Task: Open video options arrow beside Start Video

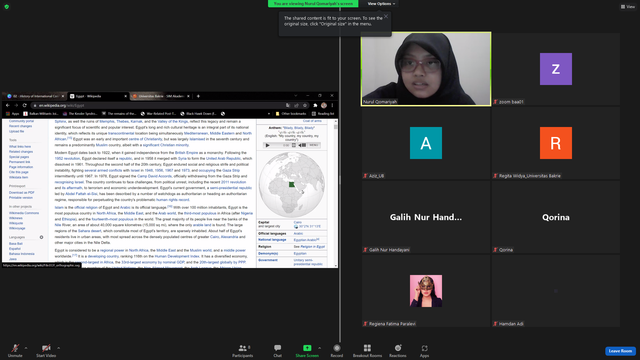Action: [x=58, y=348]
